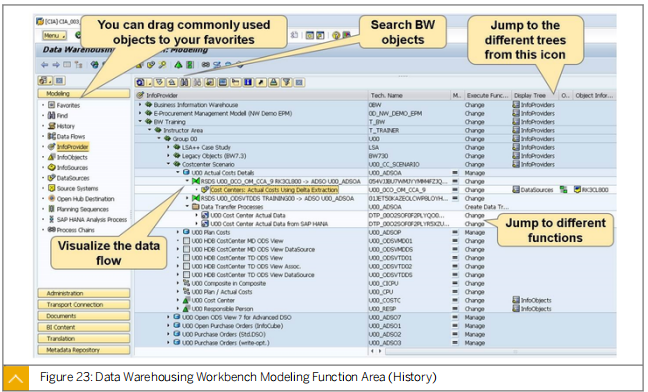Screen dimensions: 648x392
Task: Click the M-column icon in the U00_ADSOP row
Action: pyautogui.click(x=455, y=232)
